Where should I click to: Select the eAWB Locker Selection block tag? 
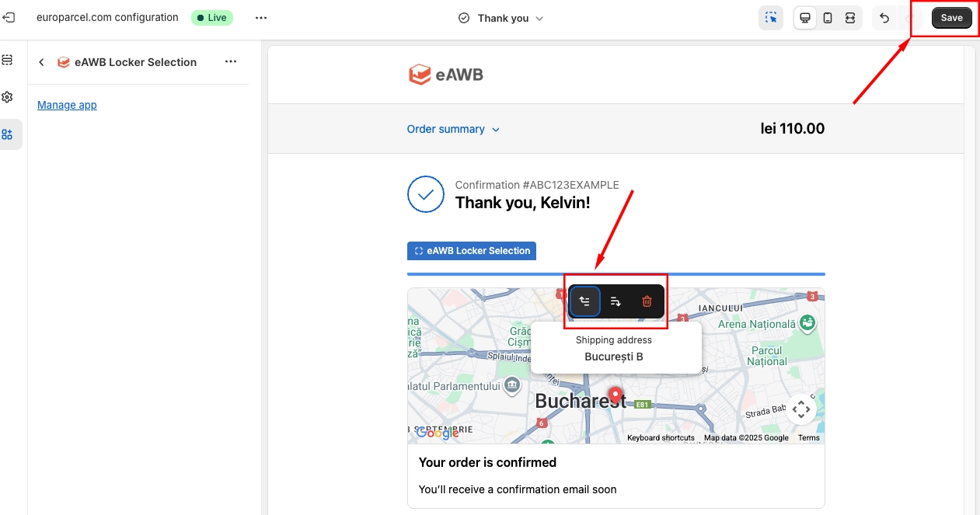click(472, 251)
